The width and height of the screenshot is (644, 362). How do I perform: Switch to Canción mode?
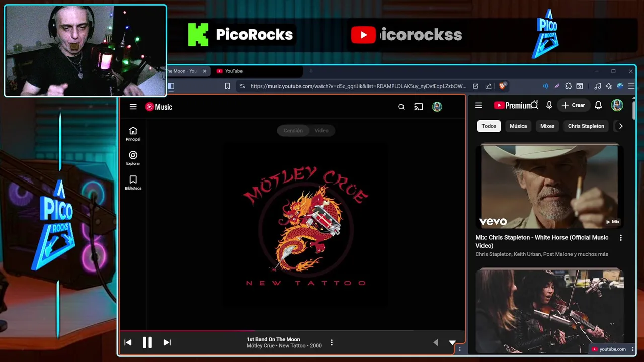click(x=293, y=130)
